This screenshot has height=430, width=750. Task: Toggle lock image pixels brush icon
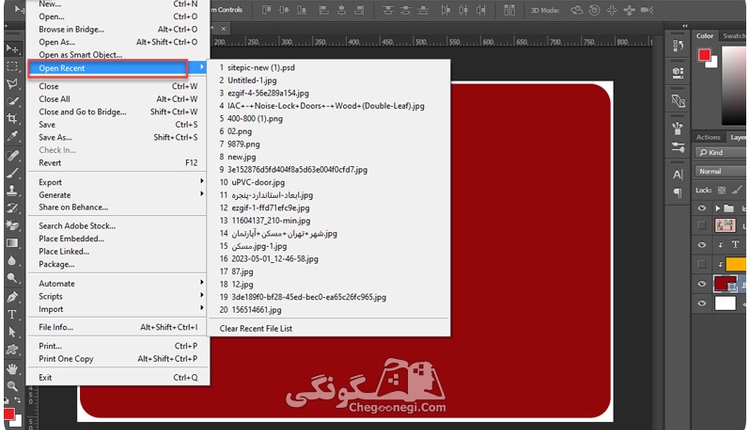pos(738,190)
